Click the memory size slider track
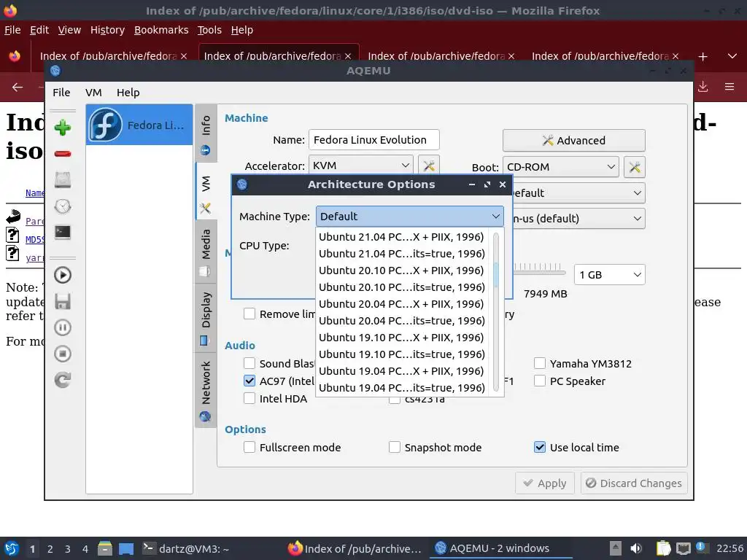The height and width of the screenshot is (560, 747). click(539, 273)
